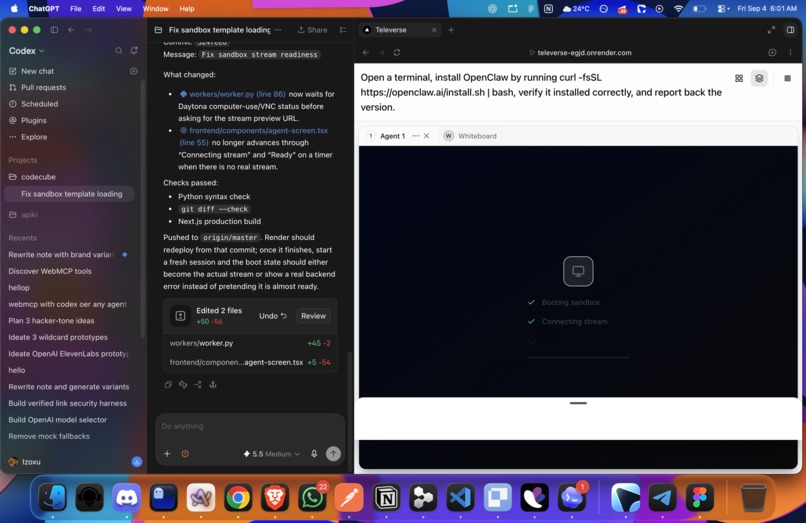
Task: Click the bottom sheet drag handle
Action: tap(578, 403)
